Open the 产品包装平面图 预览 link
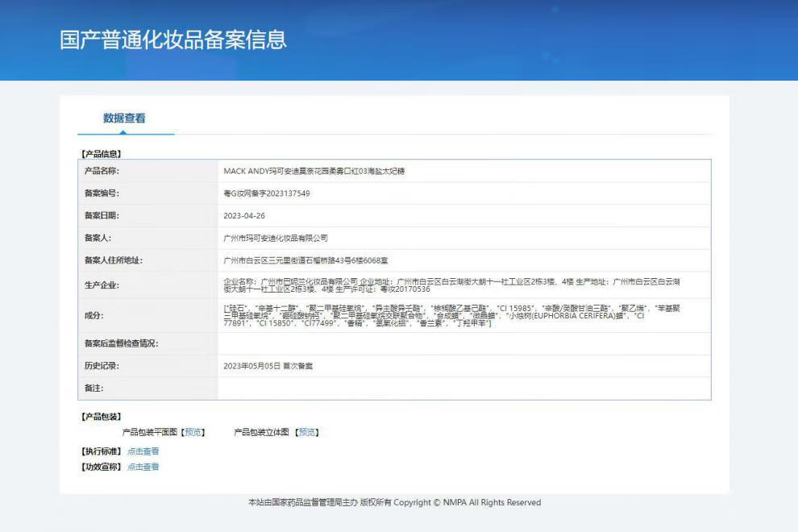The height and width of the screenshot is (532, 798). (x=193, y=432)
